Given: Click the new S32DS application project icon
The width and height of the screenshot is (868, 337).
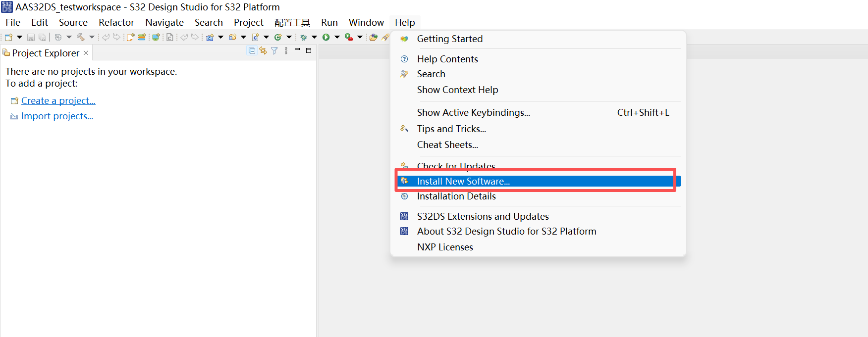Looking at the screenshot, I should 130,37.
